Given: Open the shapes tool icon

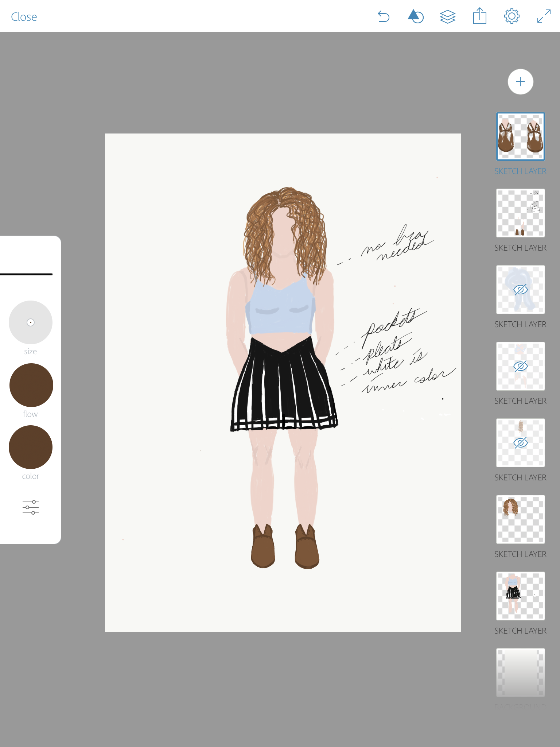Looking at the screenshot, I should pos(415,16).
